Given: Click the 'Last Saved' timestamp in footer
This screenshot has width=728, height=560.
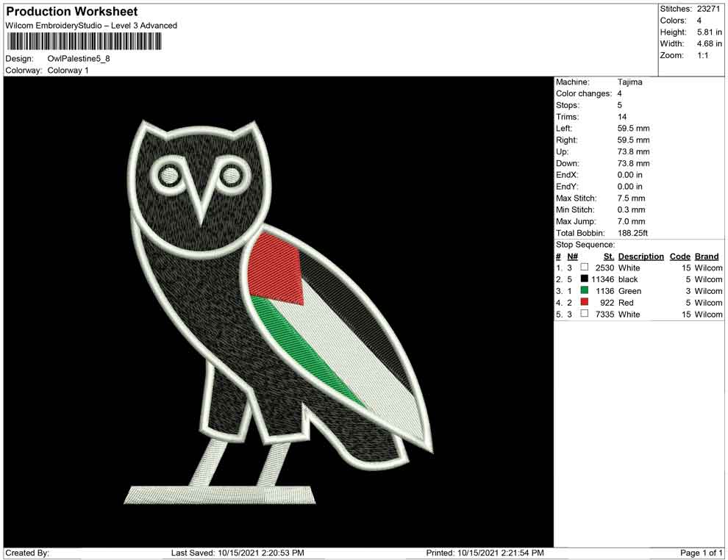Looking at the screenshot, I should pyautogui.click(x=238, y=553).
